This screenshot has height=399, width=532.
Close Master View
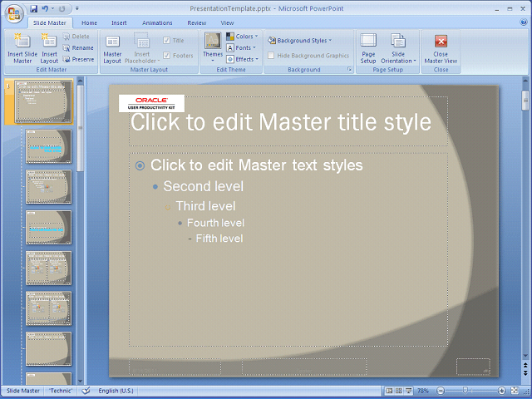click(441, 48)
